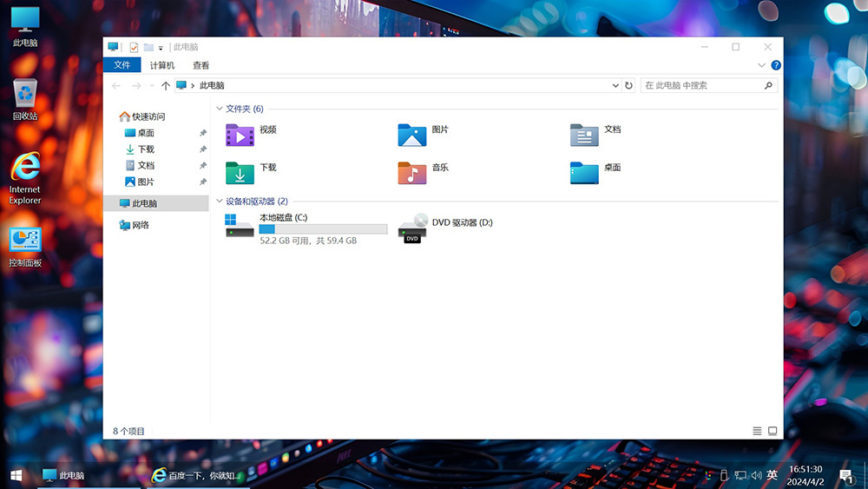Open the address bar history dropdown arrow
This screenshot has width=868, height=489.
pyautogui.click(x=615, y=86)
